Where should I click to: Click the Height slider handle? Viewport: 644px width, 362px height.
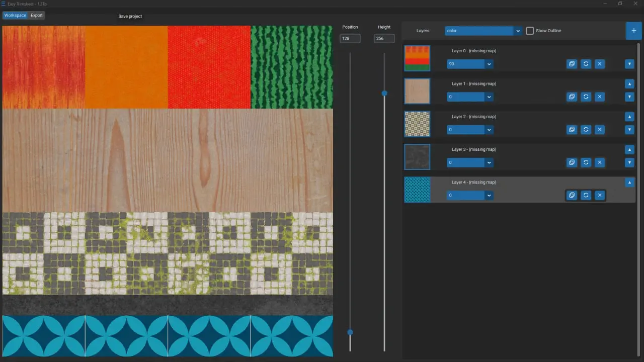[384, 93]
